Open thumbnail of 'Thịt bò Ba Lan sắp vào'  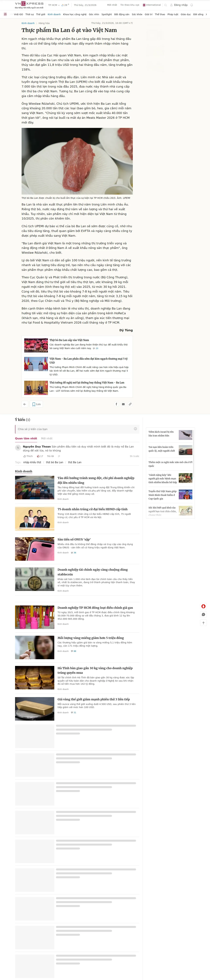tap(36, 345)
